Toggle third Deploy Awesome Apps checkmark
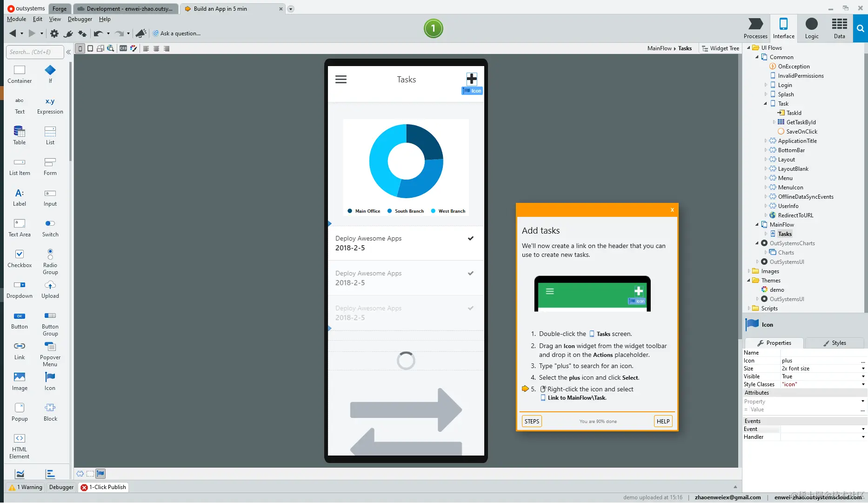Image resolution: width=868 pixels, height=503 pixels. click(x=471, y=308)
